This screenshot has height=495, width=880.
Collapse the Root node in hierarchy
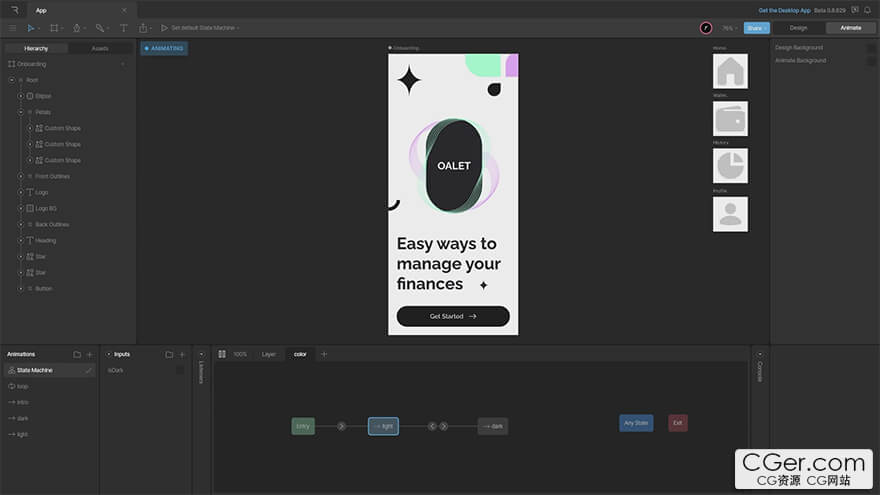pos(12,80)
